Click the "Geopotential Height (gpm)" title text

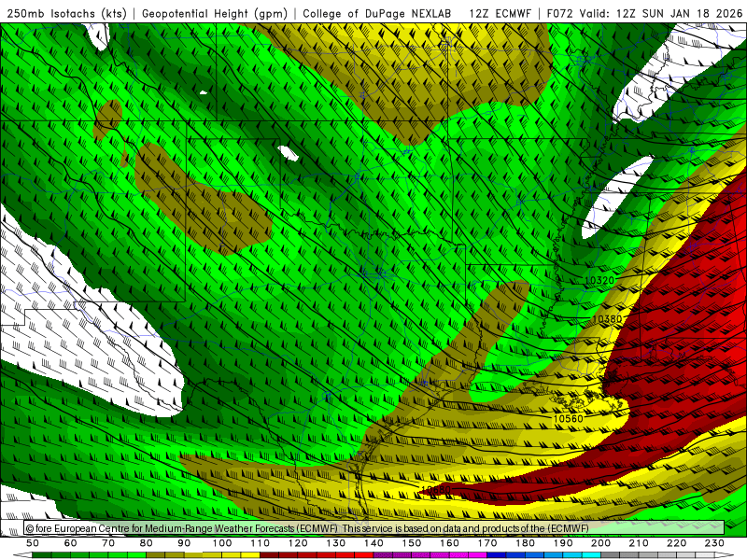point(215,14)
